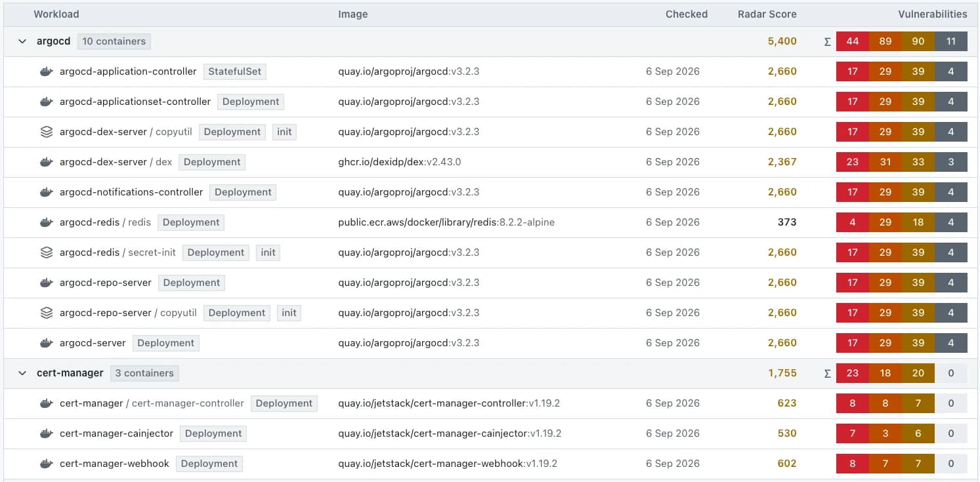This screenshot has width=980, height=482.
Task: Click the container icon for cert-manager-cainjector
Action: (x=46, y=433)
